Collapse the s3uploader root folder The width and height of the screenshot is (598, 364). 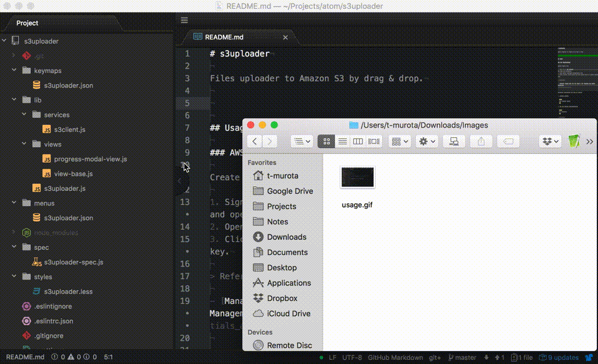pyautogui.click(x=4, y=41)
